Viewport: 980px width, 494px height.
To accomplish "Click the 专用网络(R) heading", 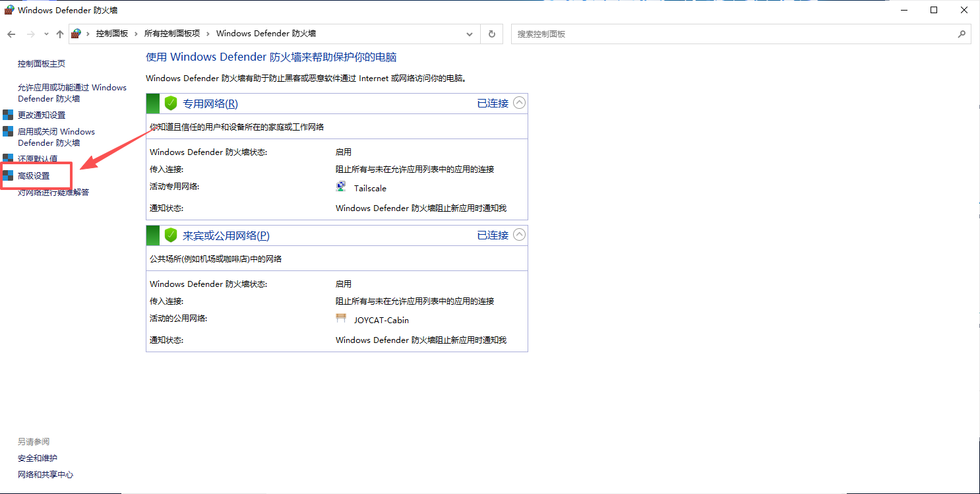I will (x=210, y=104).
